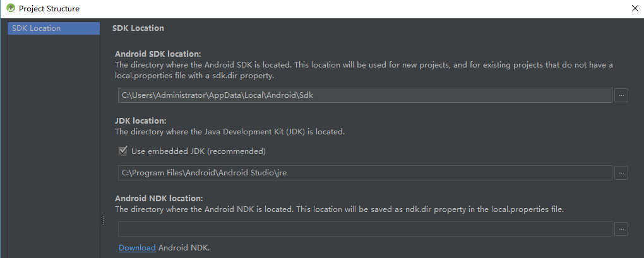Toggle Use embedded JDK checkbox

tap(123, 151)
